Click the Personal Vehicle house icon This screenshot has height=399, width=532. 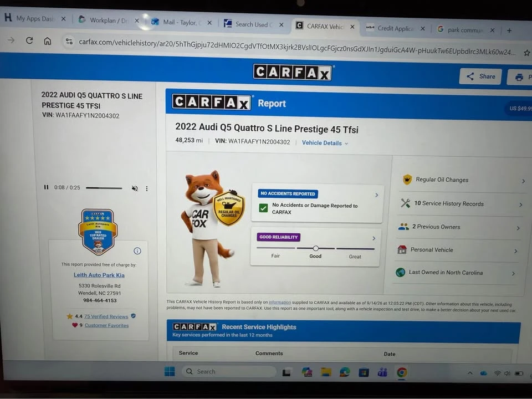(x=402, y=249)
